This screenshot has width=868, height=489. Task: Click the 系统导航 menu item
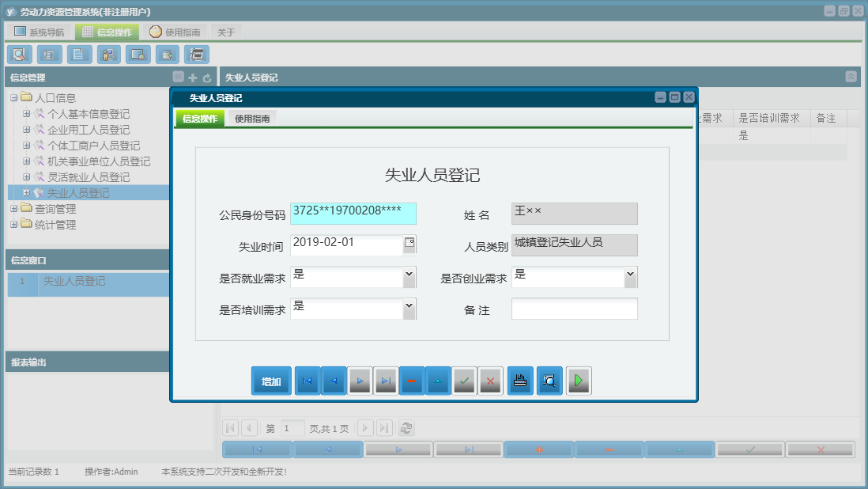coord(39,32)
